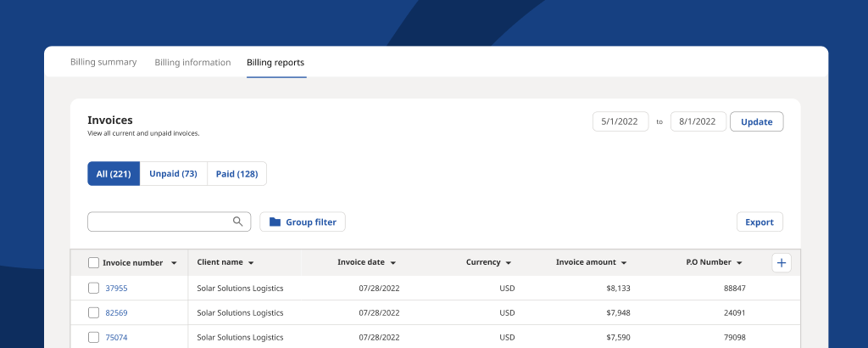Expand the Client name column dropdown
This screenshot has height=348, width=868.
[251, 263]
